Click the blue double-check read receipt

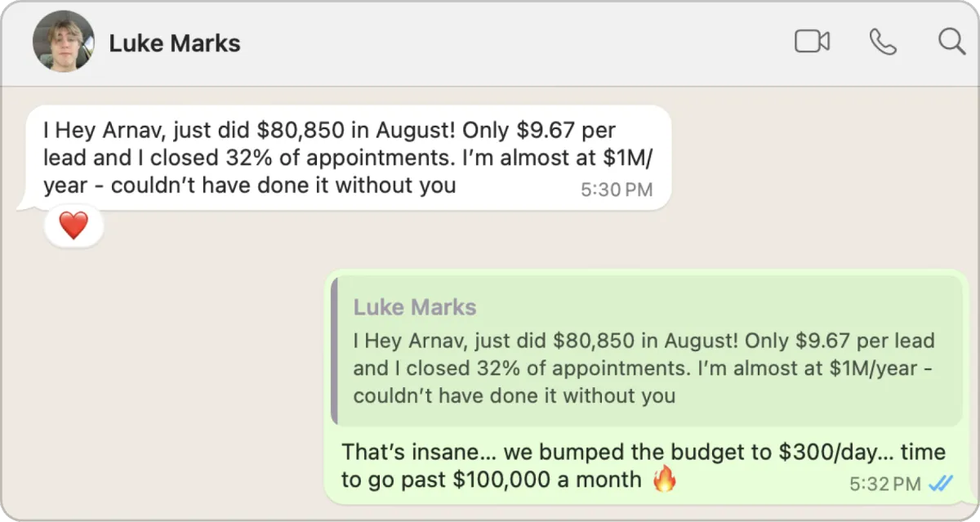tap(941, 484)
